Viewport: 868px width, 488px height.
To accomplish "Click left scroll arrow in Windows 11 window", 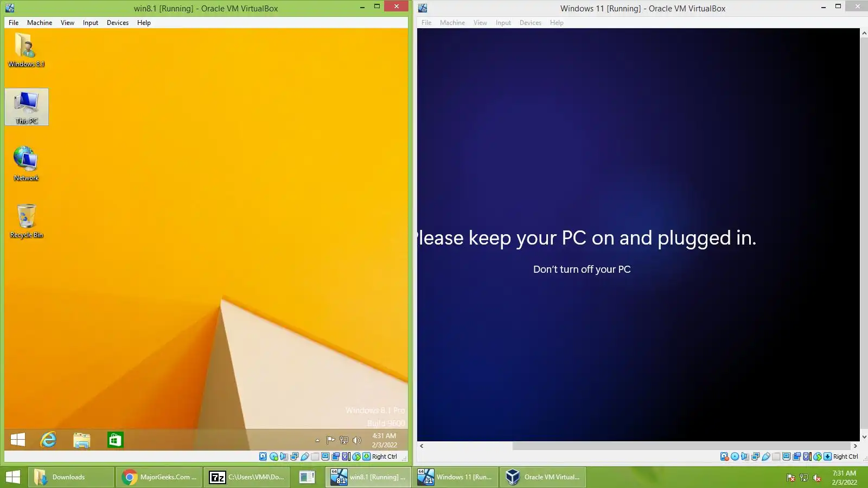I will (x=422, y=446).
